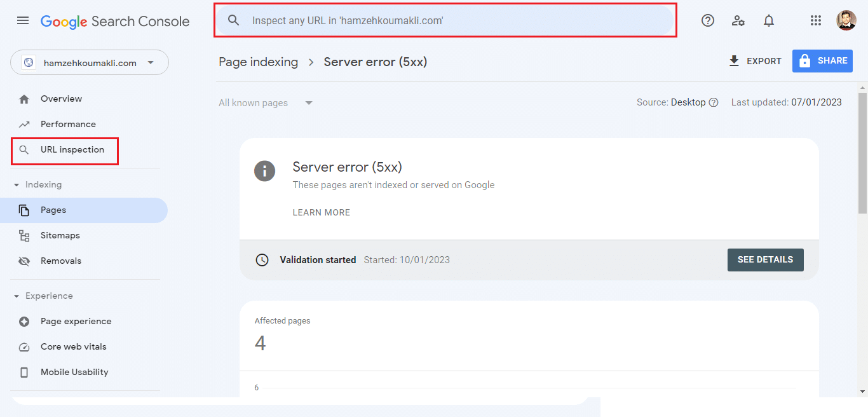Open the notifications bell
This screenshot has height=417, width=868.
[x=769, y=20]
